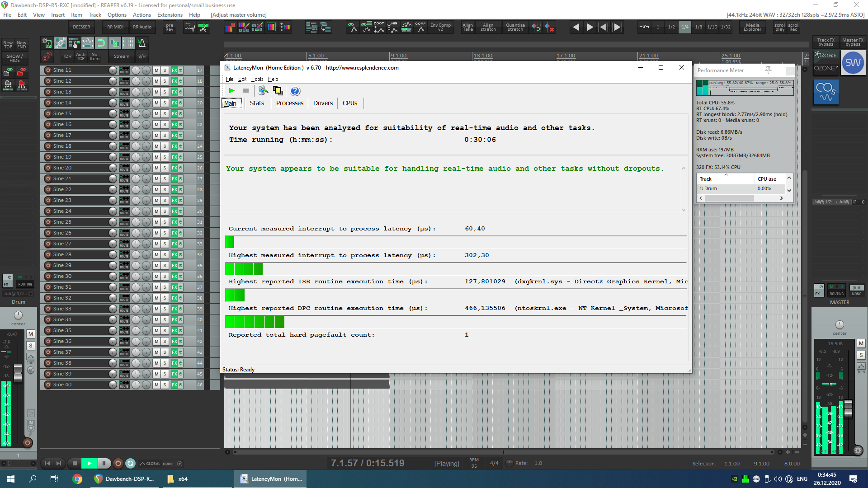Viewport: 868px width, 488px height.
Task: Open the Extensions menu in REAPER
Action: click(x=170, y=15)
